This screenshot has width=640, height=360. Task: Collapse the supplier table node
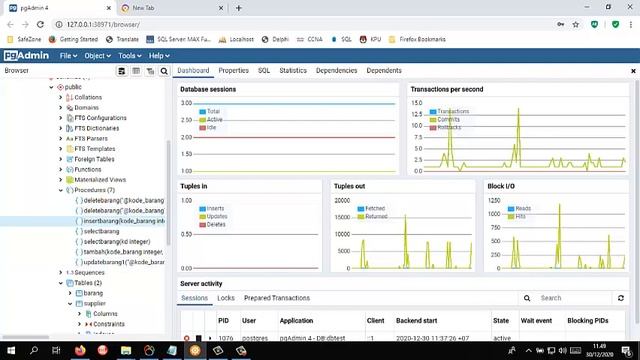70,304
